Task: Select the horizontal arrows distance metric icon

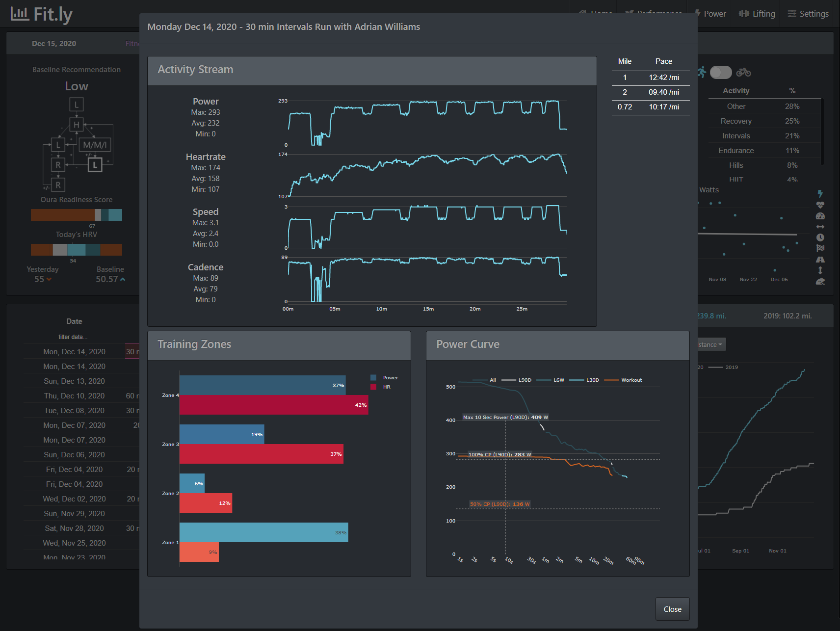Action: (820, 227)
